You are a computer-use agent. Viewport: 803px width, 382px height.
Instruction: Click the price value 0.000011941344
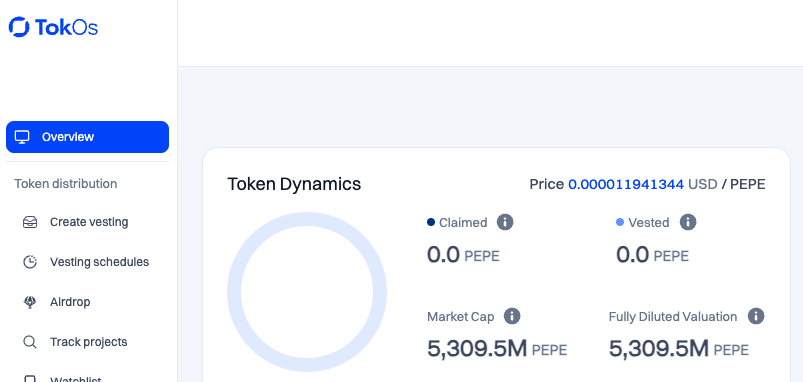626,184
